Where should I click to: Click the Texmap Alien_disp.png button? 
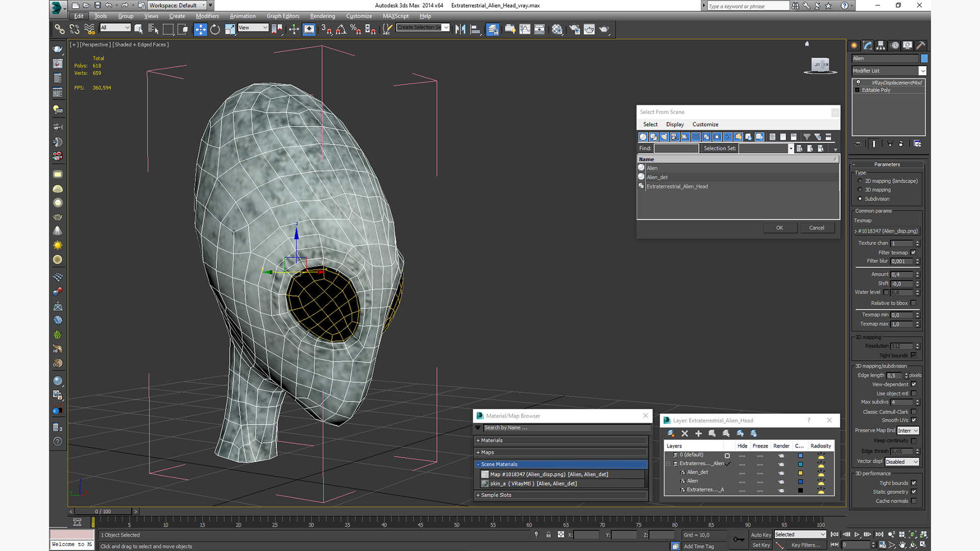(888, 231)
